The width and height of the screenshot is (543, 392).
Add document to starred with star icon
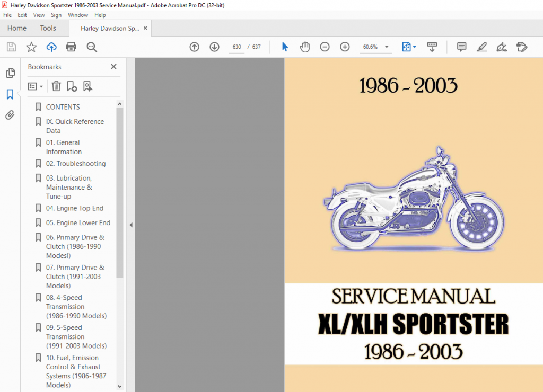(31, 47)
